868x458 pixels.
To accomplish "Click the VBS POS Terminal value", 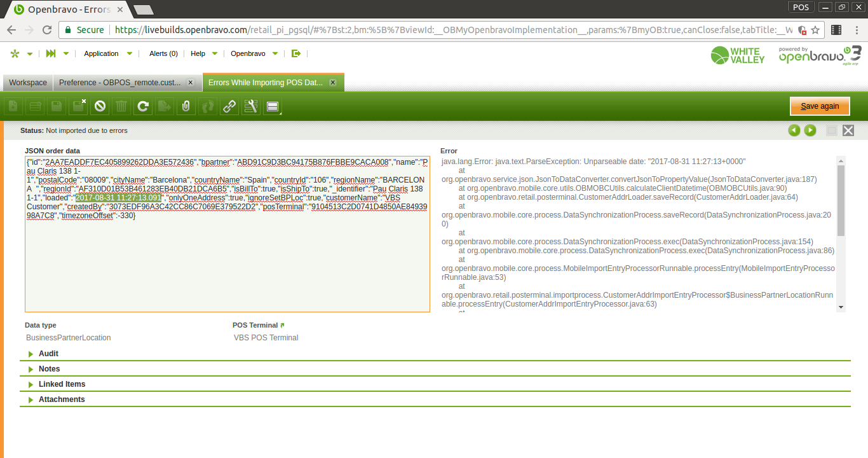I will pos(266,338).
